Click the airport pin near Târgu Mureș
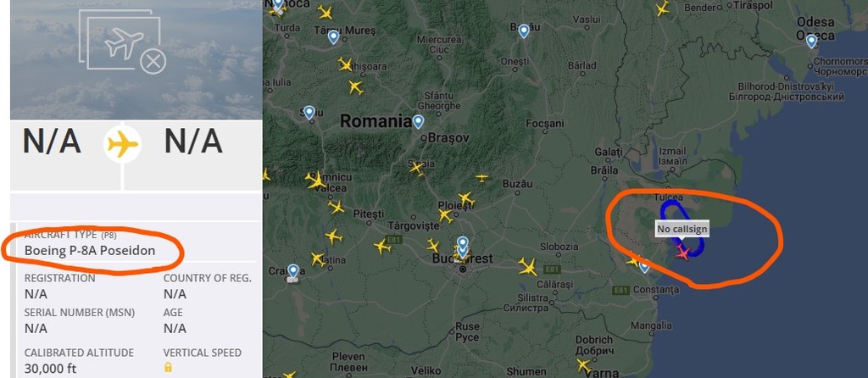This screenshot has height=378, width=868. 333,37
